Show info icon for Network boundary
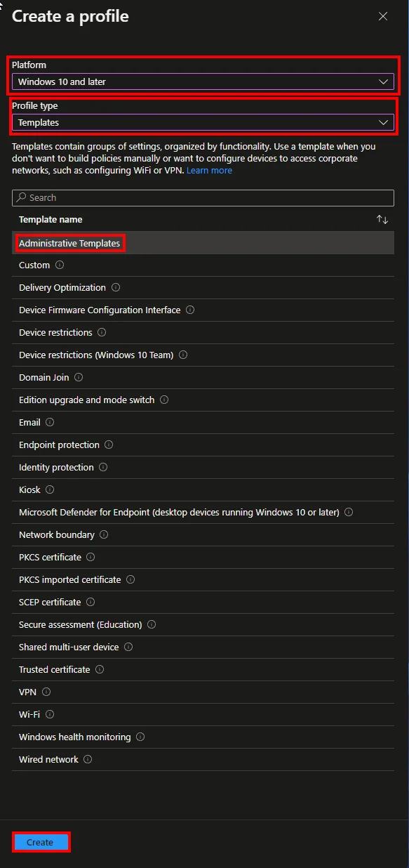The image size is (409, 868). point(104,535)
